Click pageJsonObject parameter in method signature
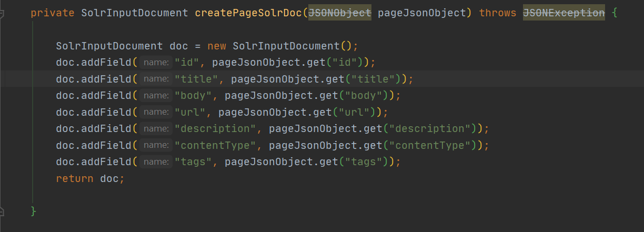The width and height of the screenshot is (644, 232). 422,13
